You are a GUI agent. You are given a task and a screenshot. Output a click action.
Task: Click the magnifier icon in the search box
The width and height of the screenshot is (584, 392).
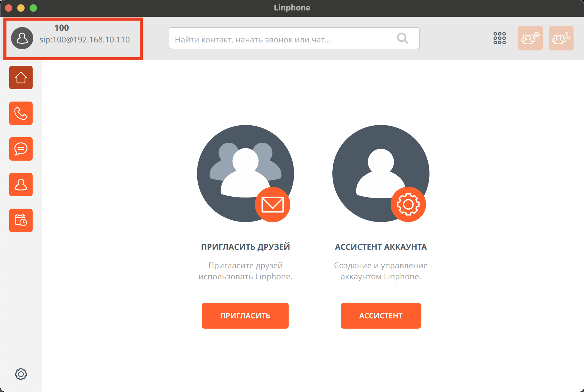pyautogui.click(x=402, y=38)
